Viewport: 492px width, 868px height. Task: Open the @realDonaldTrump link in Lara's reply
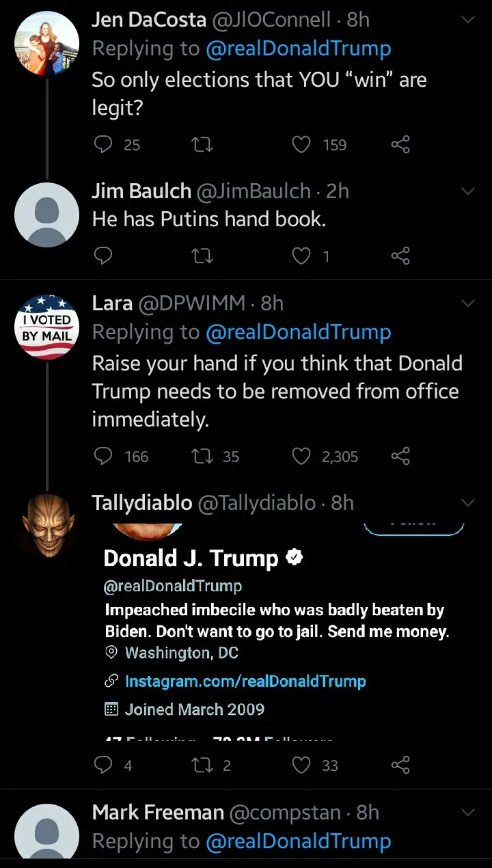click(x=299, y=333)
